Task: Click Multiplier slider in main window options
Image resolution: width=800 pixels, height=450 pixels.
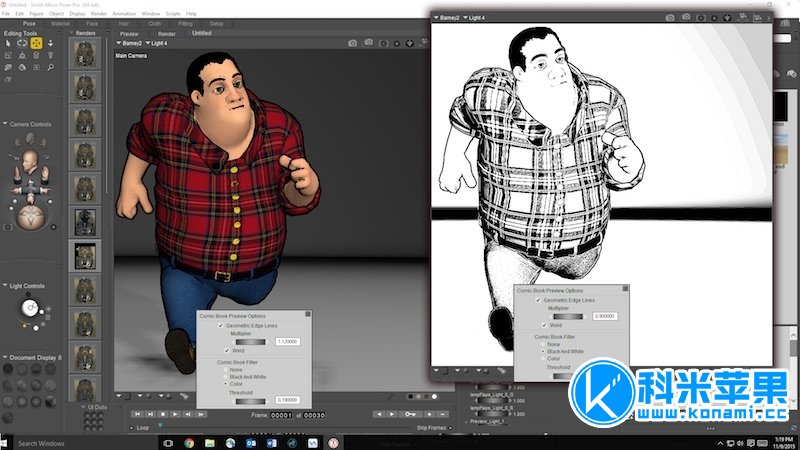Action: point(251,342)
